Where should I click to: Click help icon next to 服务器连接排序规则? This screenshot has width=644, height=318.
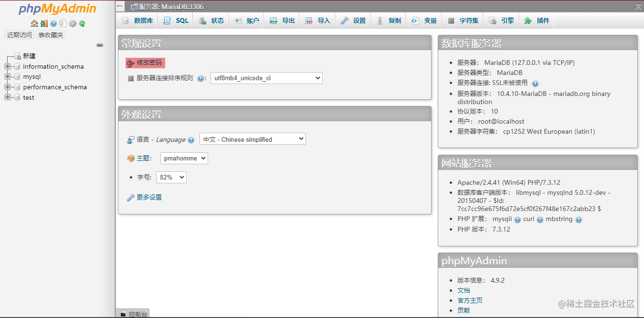[201, 78]
